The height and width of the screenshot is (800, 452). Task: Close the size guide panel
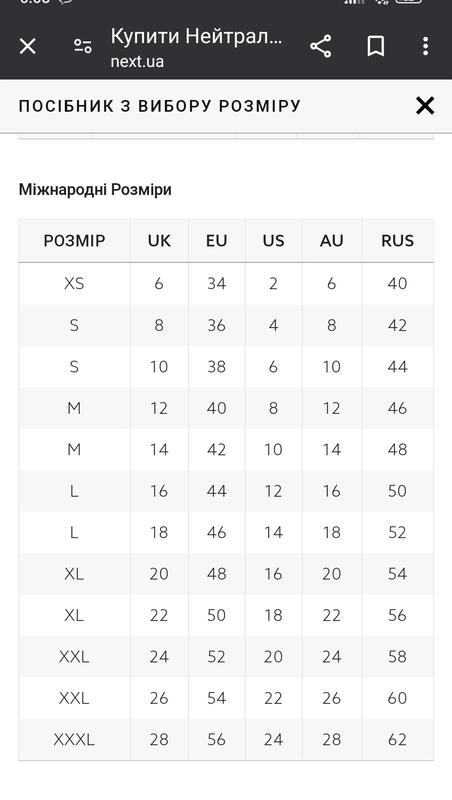(424, 106)
